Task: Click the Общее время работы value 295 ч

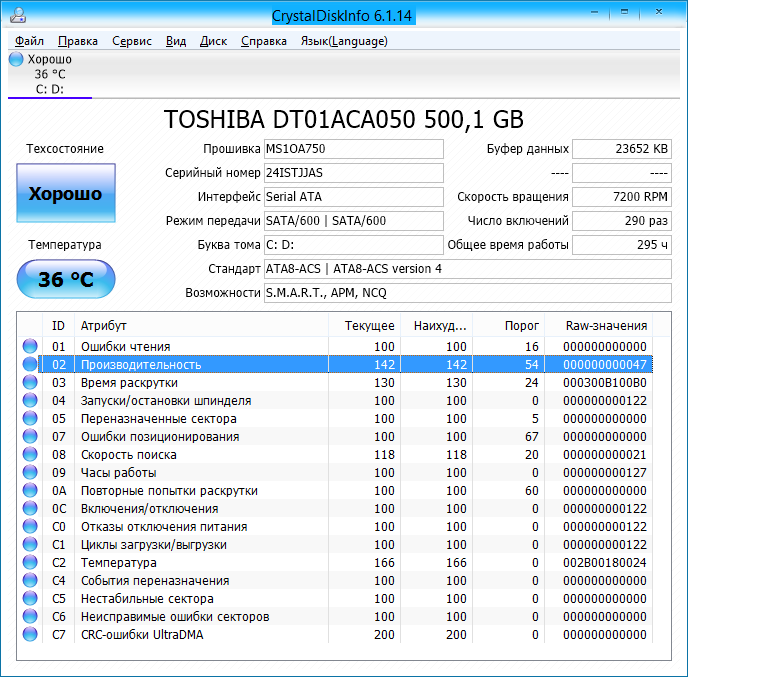Action: [622, 245]
